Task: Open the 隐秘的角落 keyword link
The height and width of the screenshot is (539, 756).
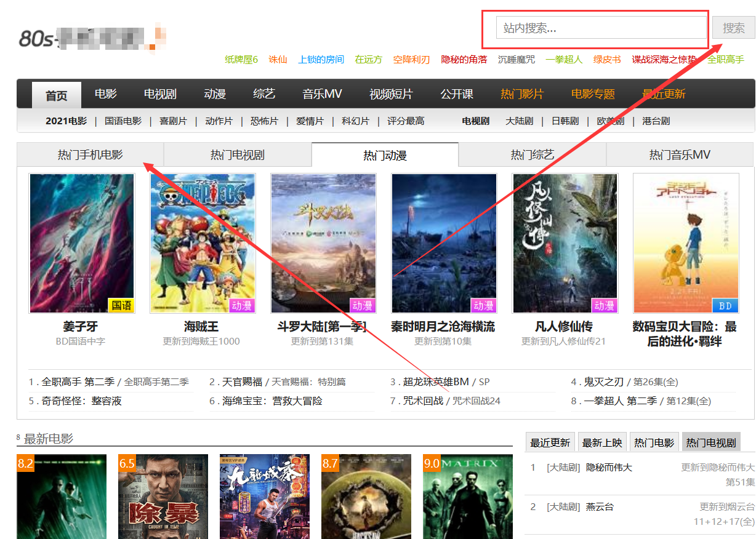Action: click(464, 60)
